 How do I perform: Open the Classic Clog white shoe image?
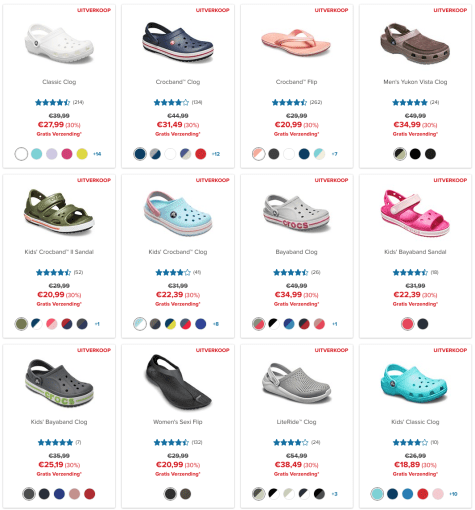(59, 43)
